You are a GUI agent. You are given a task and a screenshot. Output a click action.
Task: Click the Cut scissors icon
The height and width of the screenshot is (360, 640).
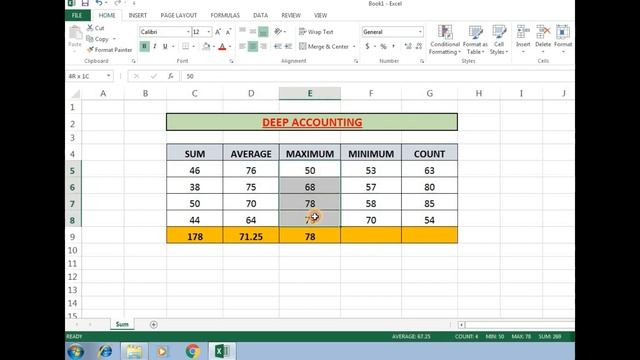(90, 28)
